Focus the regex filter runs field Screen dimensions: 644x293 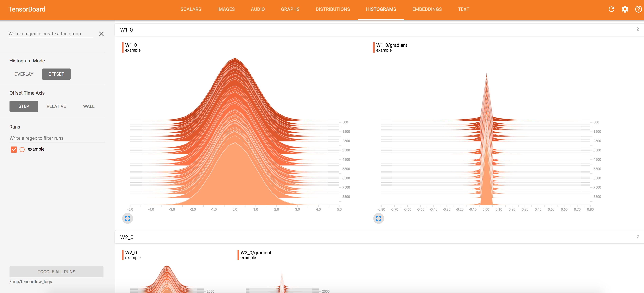[x=57, y=138]
